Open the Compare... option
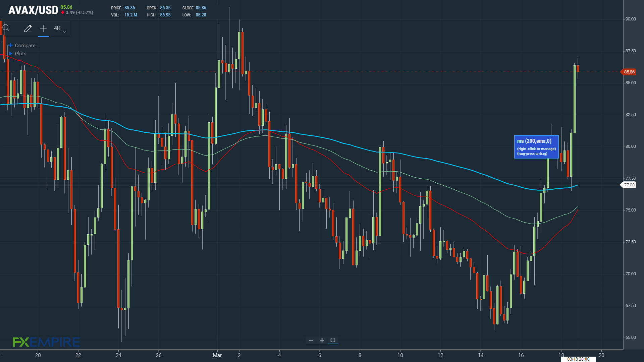This screenshot has width=644, height=362. click(x=28, y=46)
